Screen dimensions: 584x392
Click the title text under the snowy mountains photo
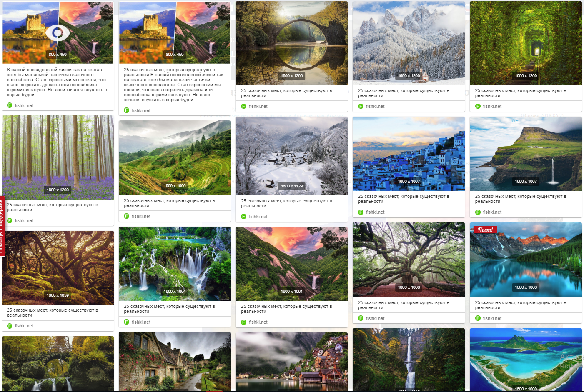click(x=403, y=93)
